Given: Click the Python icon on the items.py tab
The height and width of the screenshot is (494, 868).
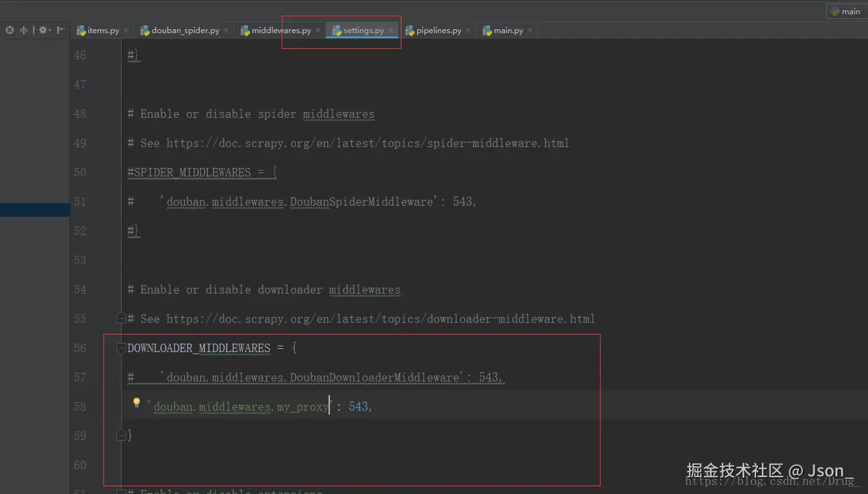Looking at the screenshot, I should (81, 31).
